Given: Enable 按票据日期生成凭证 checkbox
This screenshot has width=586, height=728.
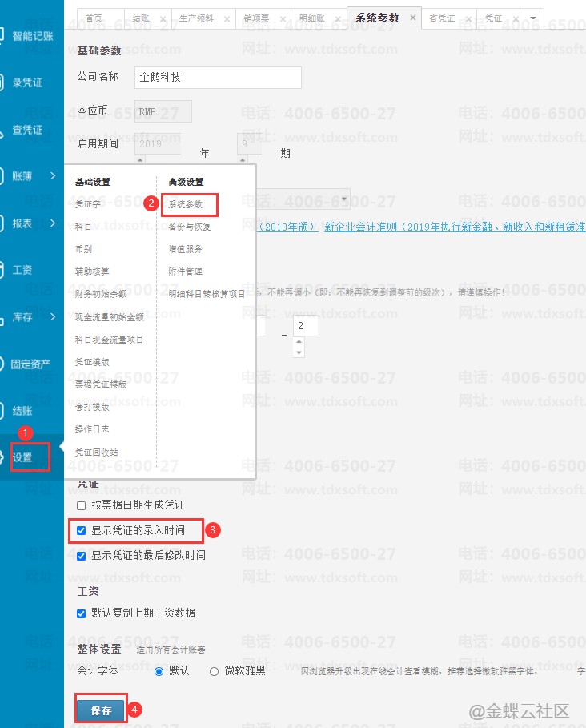Looking at the screenshot, I should (x=81, y=505).
